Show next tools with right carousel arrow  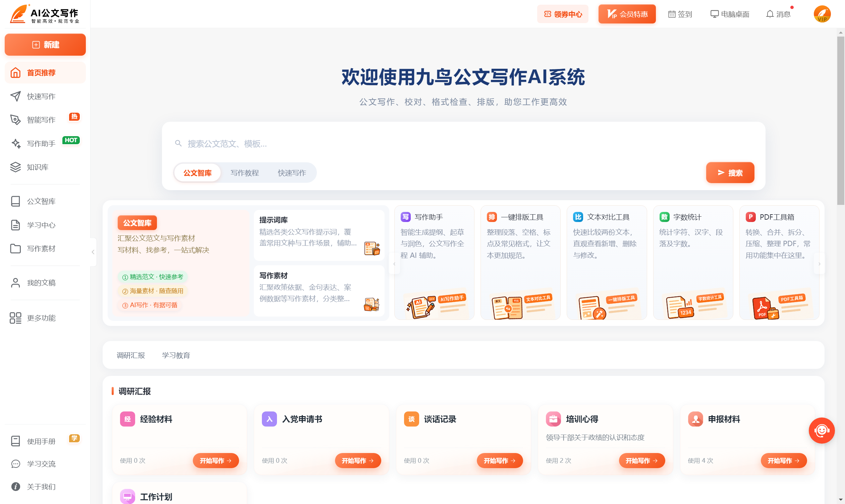pyautogui.click(x=819, y=264)
